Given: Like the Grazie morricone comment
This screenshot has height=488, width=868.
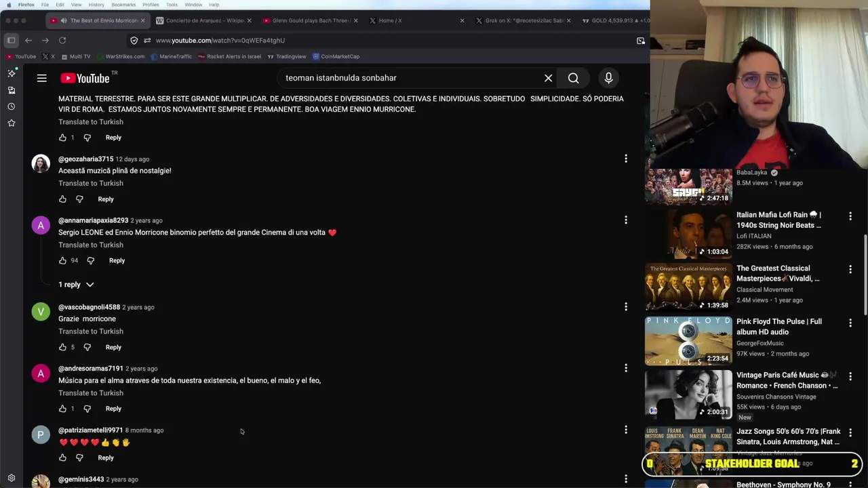Looking at the screenshot, I should point(62,347).
